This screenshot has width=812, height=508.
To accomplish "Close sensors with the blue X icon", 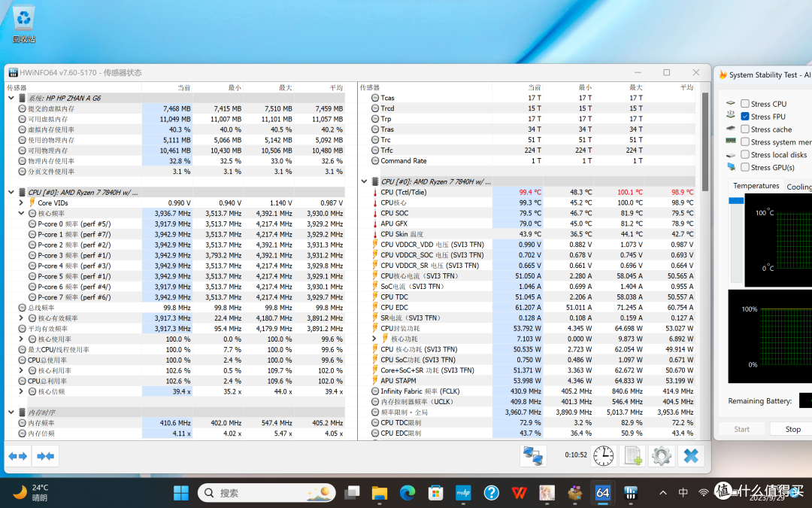I will pyautogui.click(x=691, y=456).
